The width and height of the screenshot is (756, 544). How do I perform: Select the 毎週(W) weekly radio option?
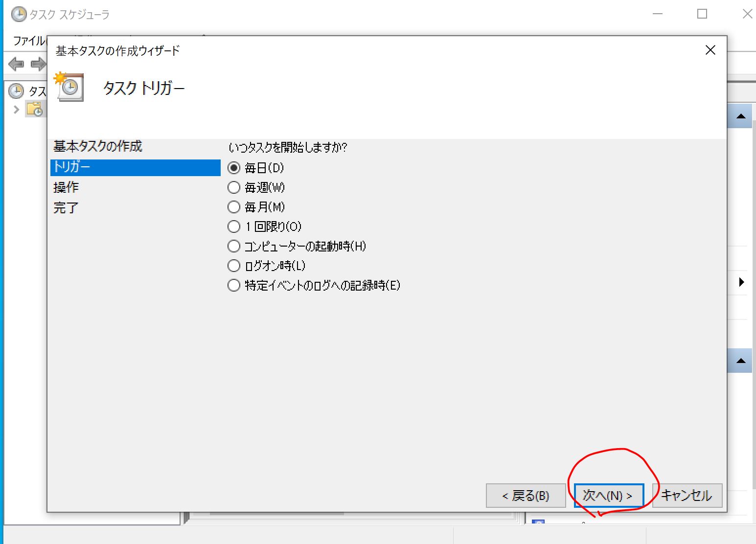click(x=234, y=188)
